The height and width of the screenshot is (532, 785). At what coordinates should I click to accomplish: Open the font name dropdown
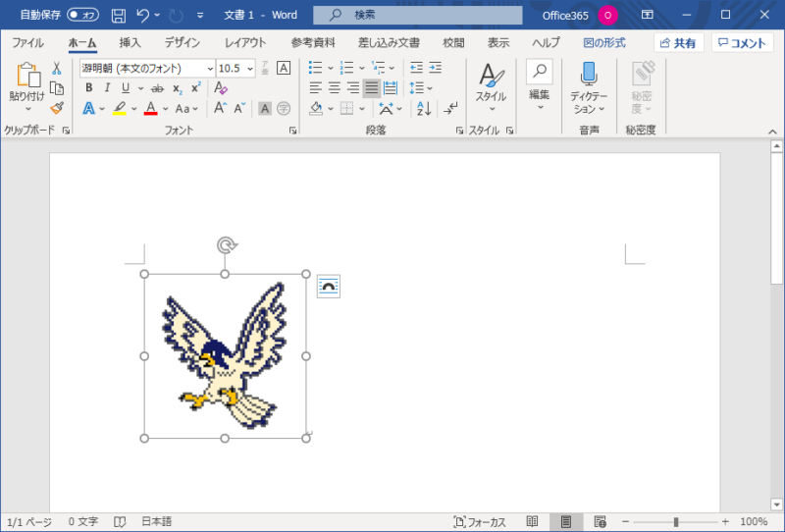pos(210,69)
